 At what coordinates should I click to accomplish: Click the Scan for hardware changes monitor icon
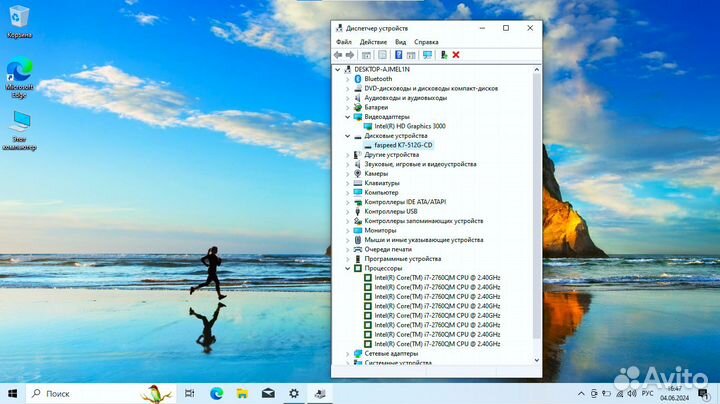point(427,55)
